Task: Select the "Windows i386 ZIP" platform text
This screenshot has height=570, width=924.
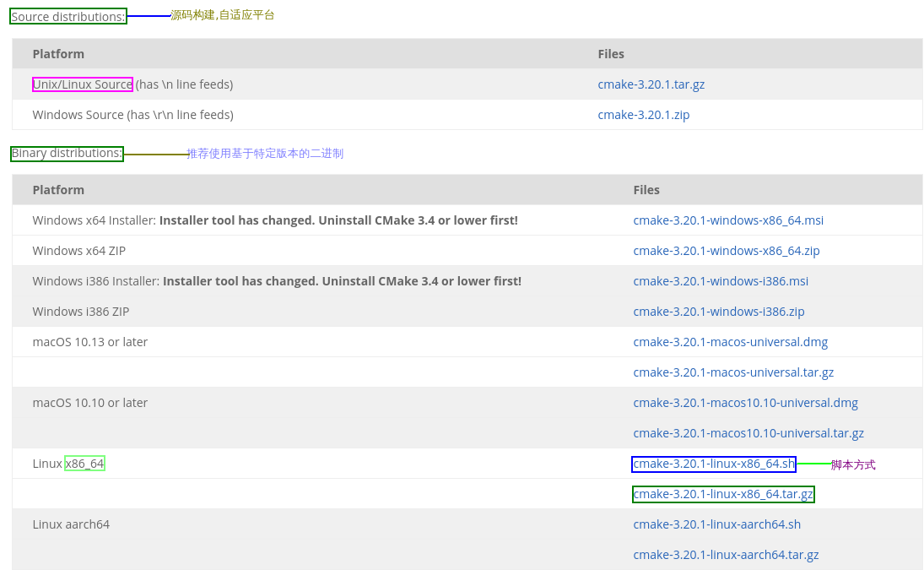Action: coord(81,312)
